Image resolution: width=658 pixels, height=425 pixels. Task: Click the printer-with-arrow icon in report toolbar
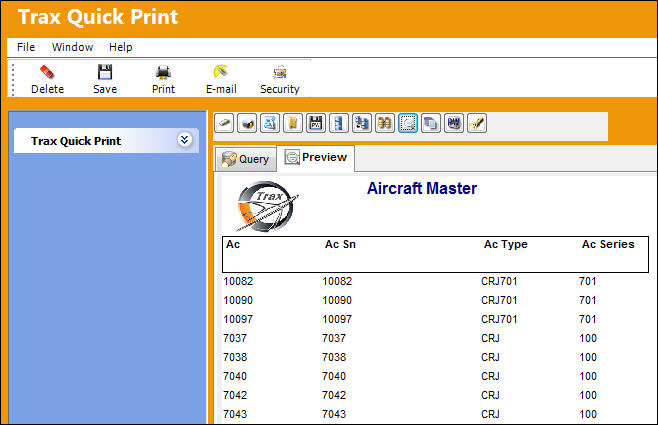coord(247,123)
